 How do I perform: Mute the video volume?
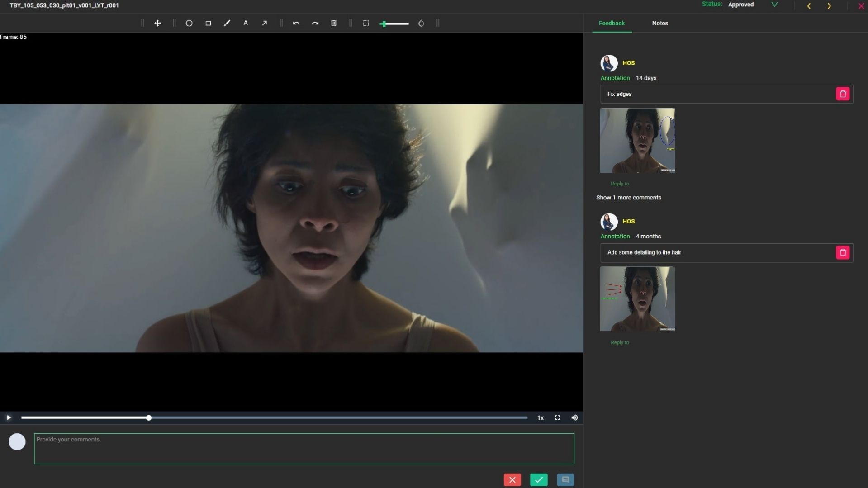pyautogui.click(x=574, y=417)
